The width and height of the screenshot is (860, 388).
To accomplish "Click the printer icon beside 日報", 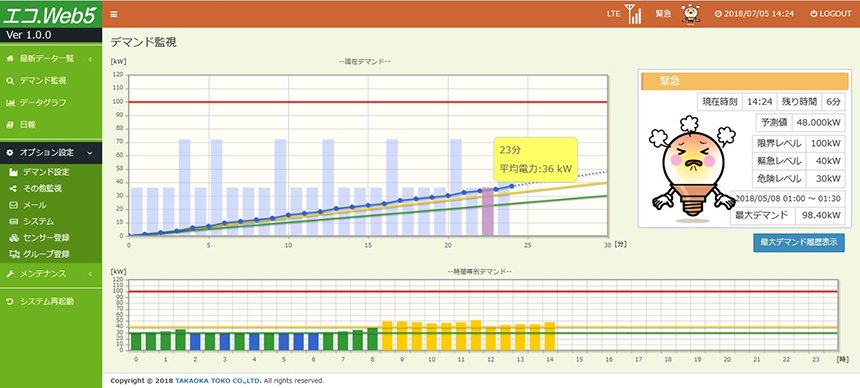I will (10, 125).
